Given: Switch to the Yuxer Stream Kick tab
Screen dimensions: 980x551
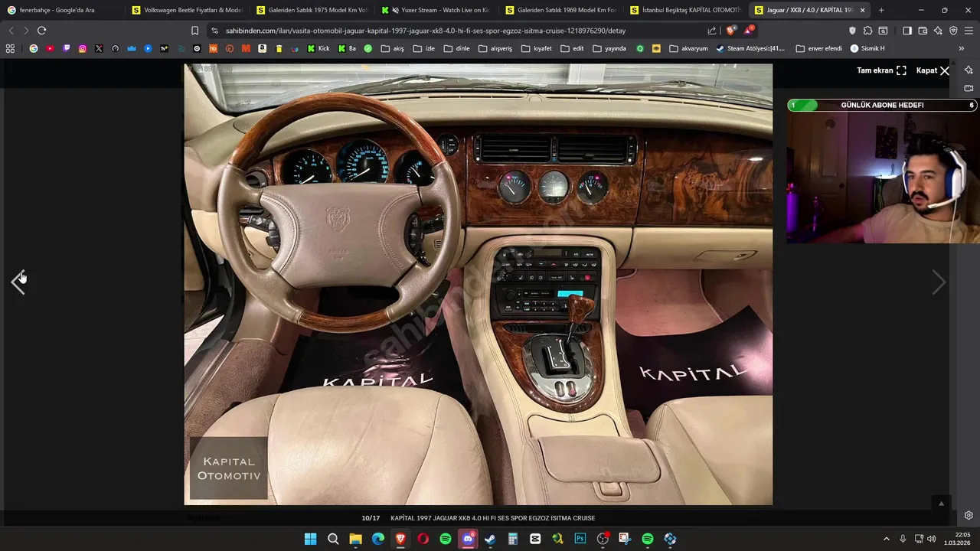Looking at the screenshot, I should (x=436, y=10).
